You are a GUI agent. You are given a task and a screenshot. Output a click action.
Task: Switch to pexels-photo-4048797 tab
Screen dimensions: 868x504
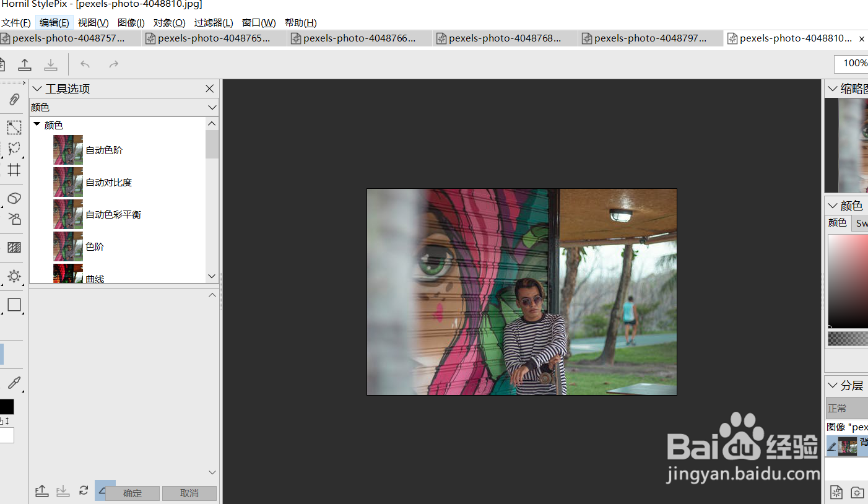(651, 38)
